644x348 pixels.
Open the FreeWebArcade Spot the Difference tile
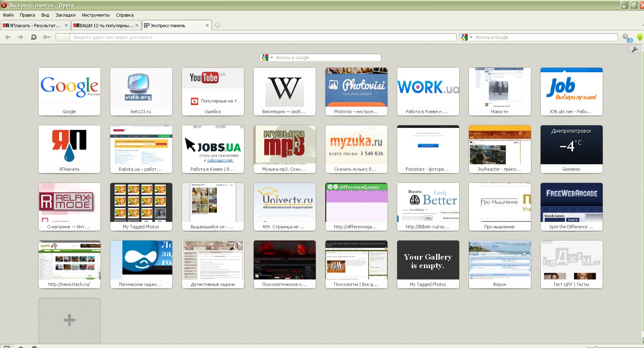[x=571, y=207]
